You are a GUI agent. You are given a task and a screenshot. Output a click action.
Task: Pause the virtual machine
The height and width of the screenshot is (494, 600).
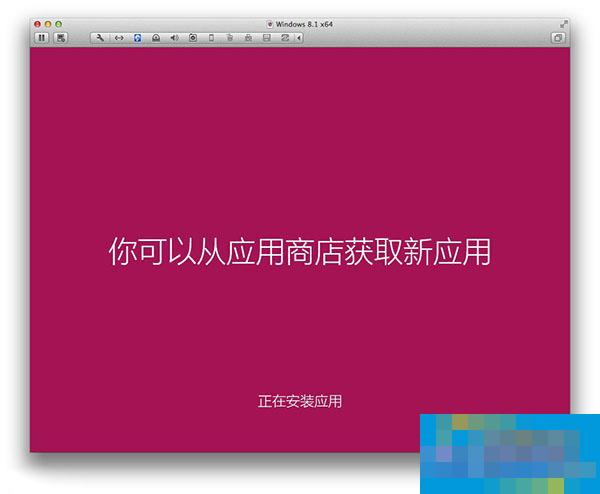tap(42, 37)
